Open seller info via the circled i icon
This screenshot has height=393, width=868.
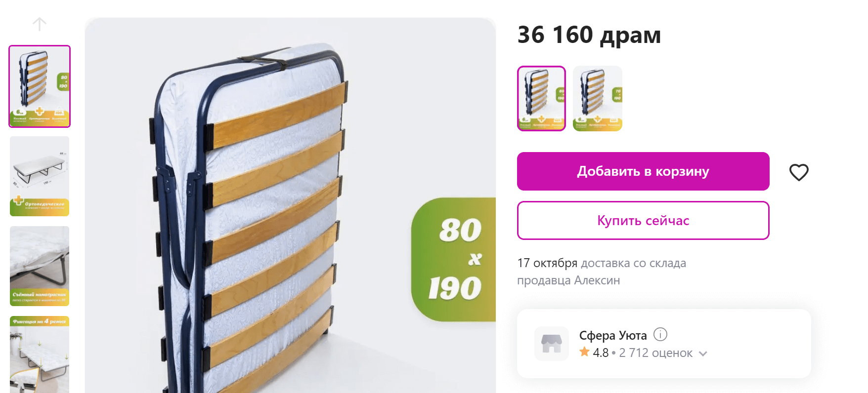click(660, 335)
